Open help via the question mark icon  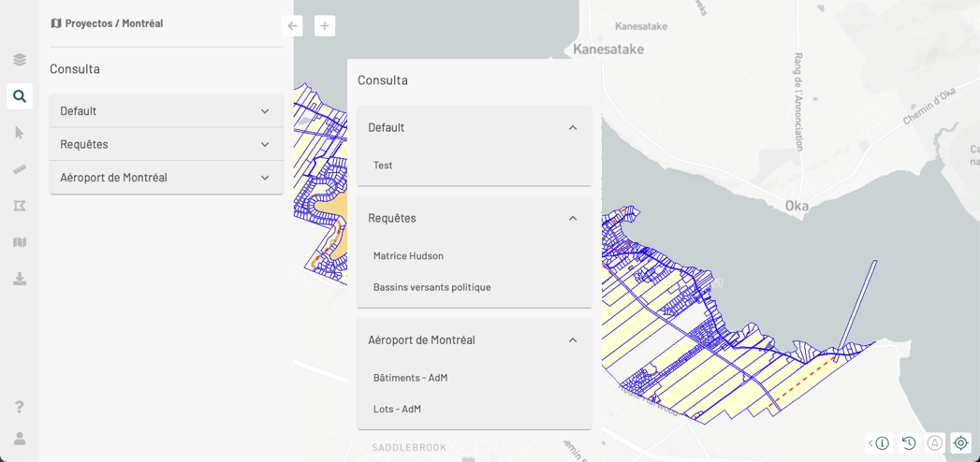pyautogui.click(x=20, y=407)
